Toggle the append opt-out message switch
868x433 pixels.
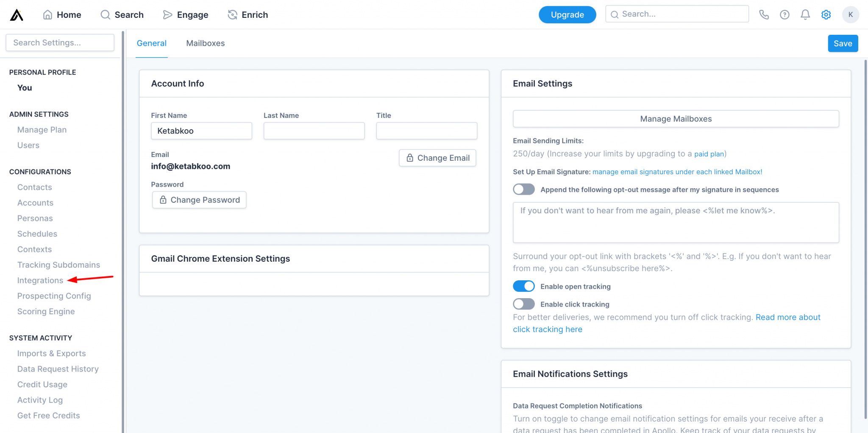(524, 190)
